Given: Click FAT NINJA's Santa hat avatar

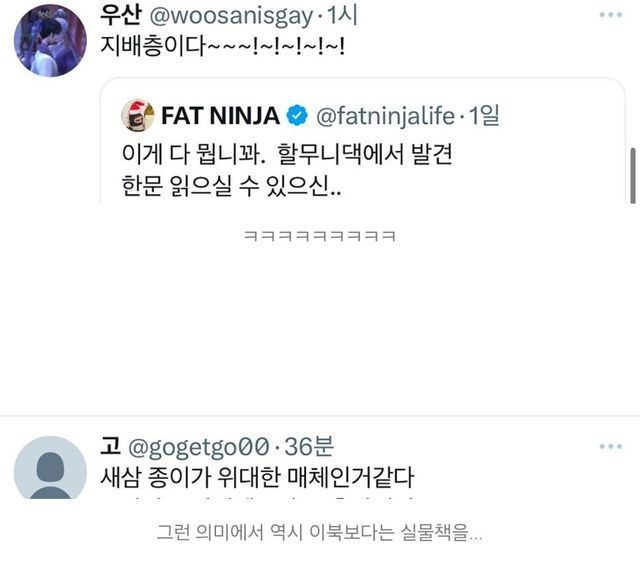Looking at the screenshot, I should click(138, 116).
